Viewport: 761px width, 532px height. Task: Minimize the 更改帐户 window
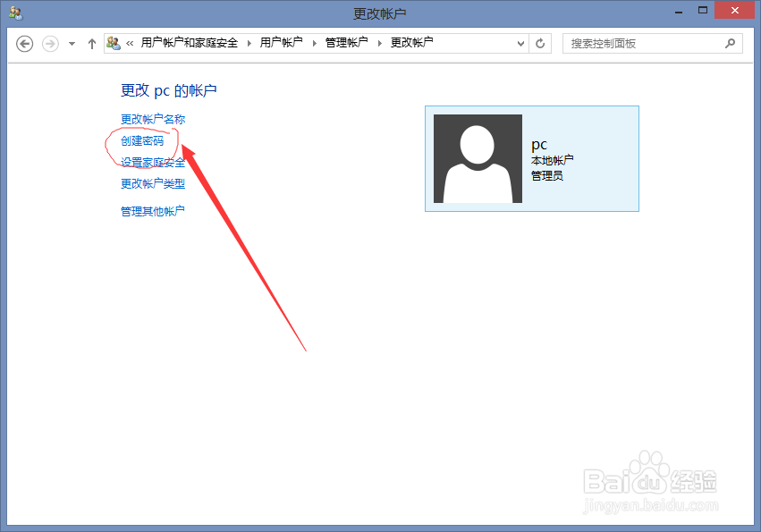point(679,11)
